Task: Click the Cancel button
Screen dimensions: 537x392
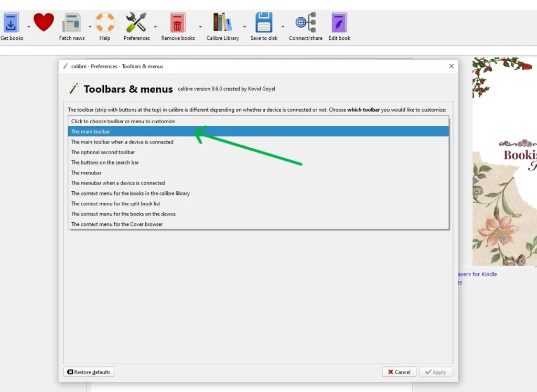Action: pos(399,372)
